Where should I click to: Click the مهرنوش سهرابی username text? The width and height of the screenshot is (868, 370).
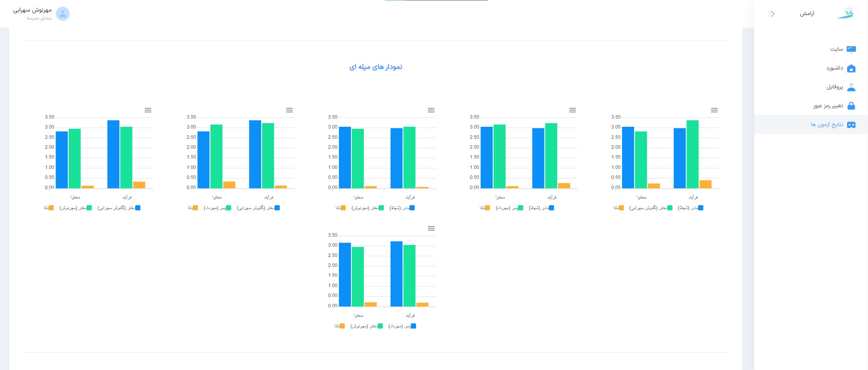pos(33,10)
